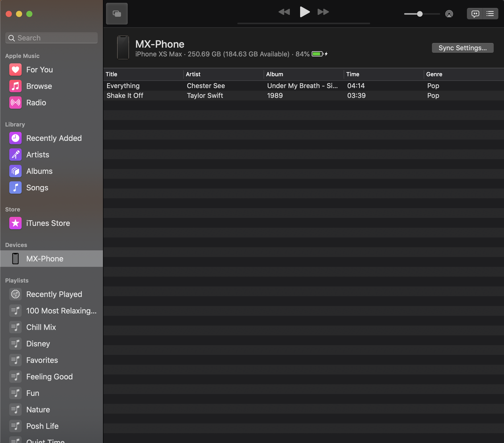Screen dimensions: 504x443
Task: Adjust the volume slider knob
Action: click(420, 14)
